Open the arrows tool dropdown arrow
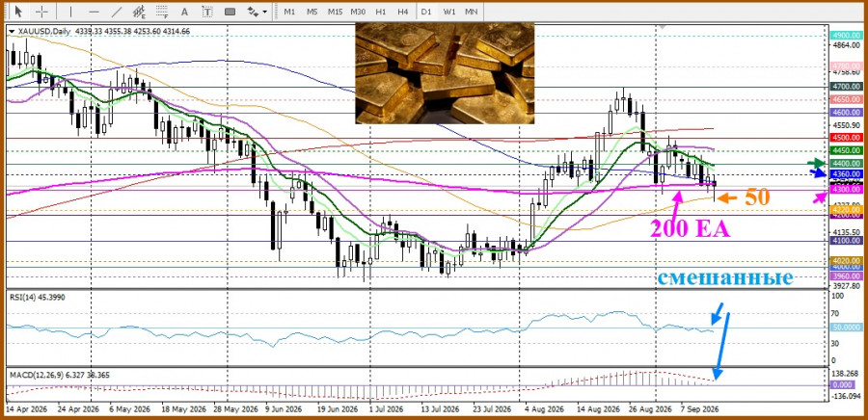The image size is (868, 420). point(265,12)
